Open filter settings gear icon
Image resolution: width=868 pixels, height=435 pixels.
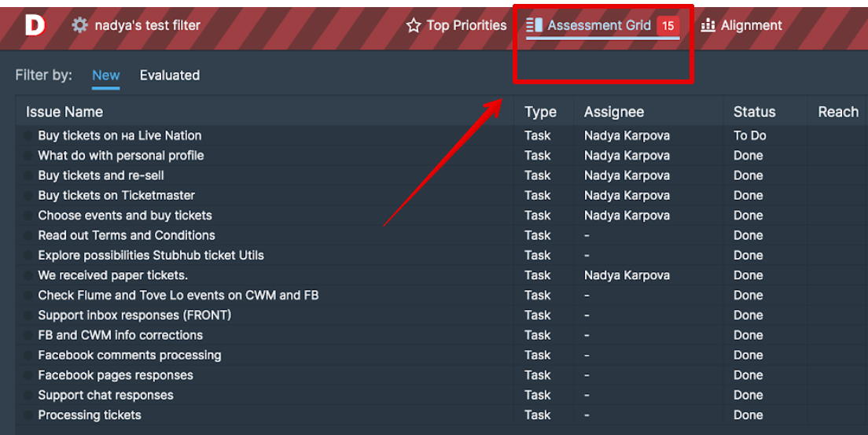click(x=79, y=25)
